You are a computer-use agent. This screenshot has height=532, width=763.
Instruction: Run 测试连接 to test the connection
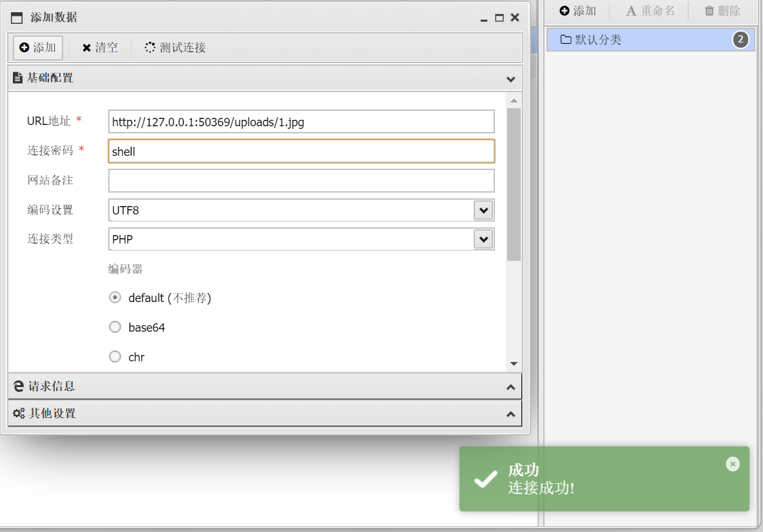(175, 47)
